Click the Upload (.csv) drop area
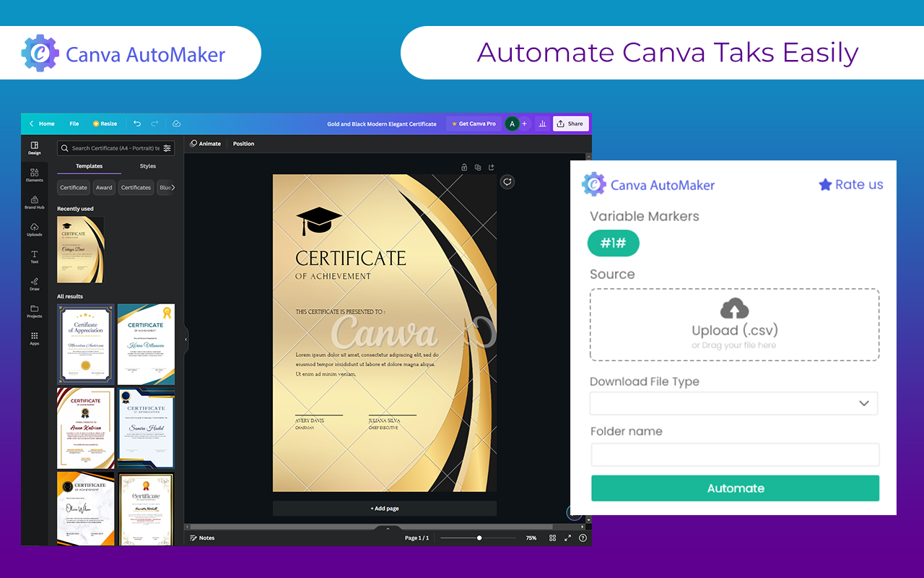Viewport: 924px width, 578px height. coord(734,325)
